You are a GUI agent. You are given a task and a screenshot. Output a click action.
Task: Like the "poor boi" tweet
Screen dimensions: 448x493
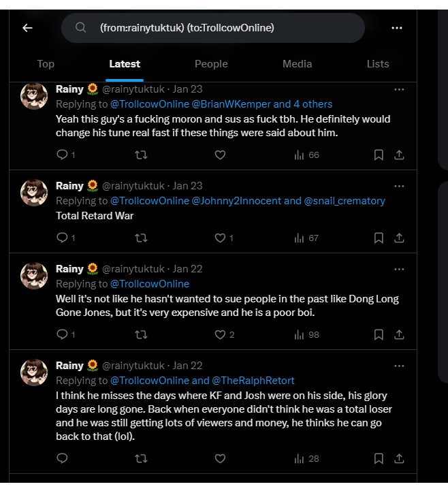(220, 334)
